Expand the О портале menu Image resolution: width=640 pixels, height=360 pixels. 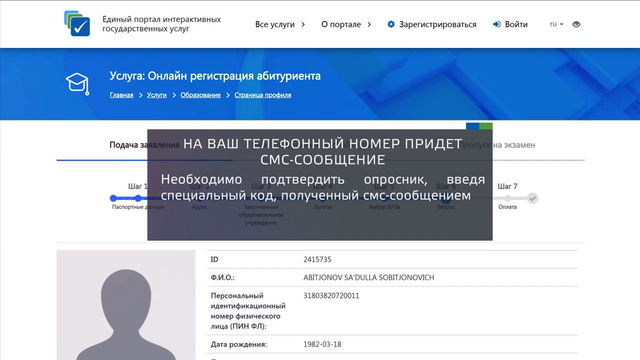[x=346, y=24]
